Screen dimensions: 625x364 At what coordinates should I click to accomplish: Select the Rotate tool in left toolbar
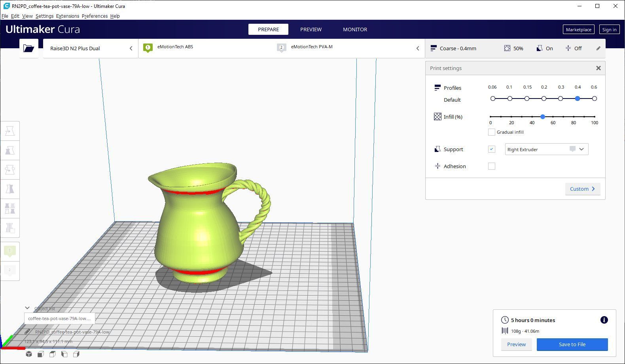(x=10, y=170)
